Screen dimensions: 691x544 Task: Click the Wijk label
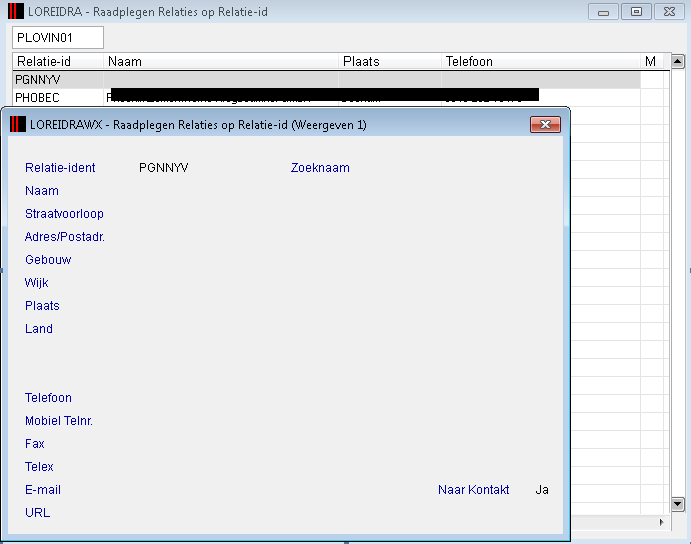(37, 283)
